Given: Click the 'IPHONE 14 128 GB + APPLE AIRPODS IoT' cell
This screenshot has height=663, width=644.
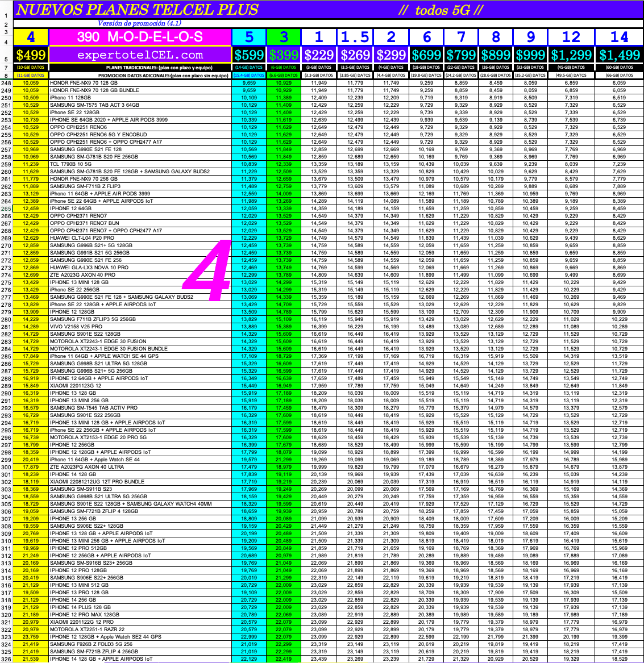Looking at the screenshot, I should tap(140, 659).
